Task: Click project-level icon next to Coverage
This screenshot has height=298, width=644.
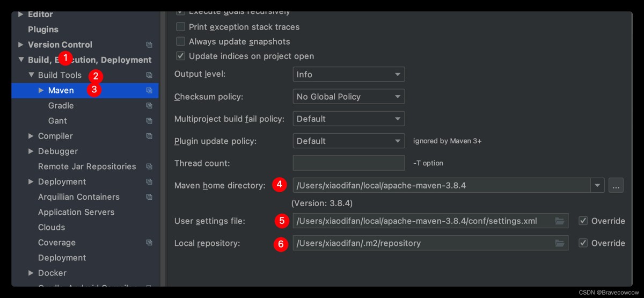Action: 149,243
